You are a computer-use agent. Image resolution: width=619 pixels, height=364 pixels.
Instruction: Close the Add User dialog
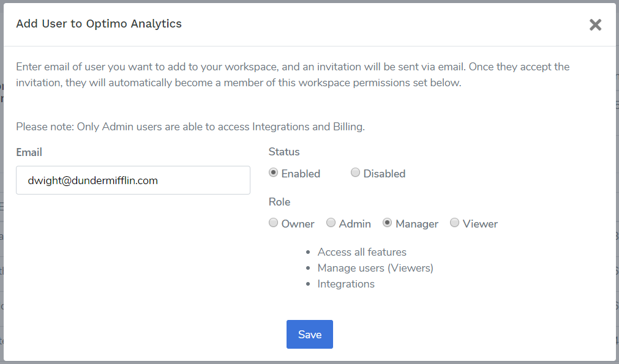(595, 25)
